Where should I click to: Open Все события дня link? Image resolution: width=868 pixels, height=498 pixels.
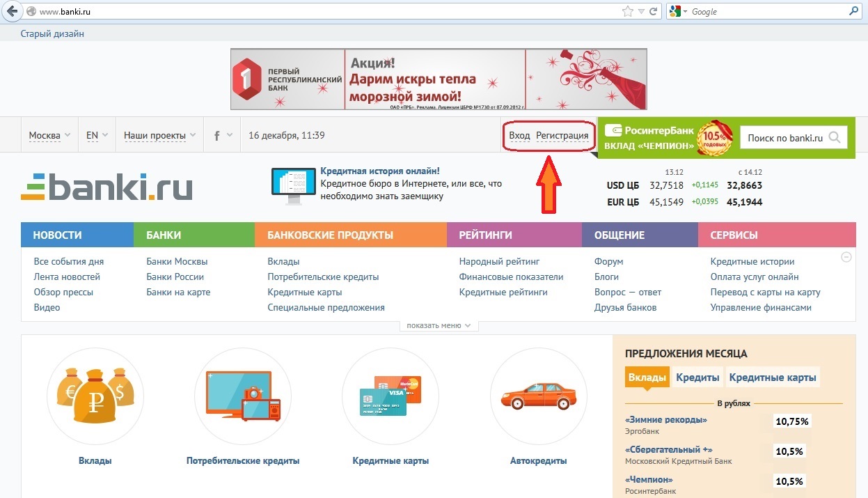(x=69, y=261)
